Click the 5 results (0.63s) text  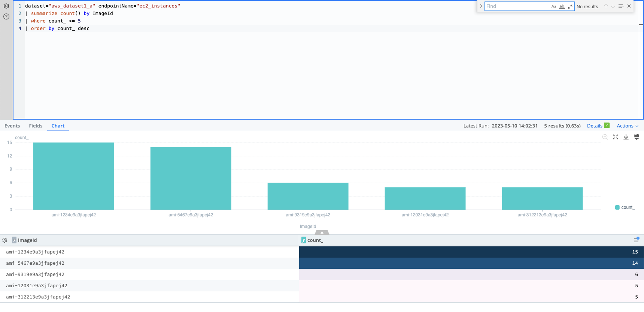(x=562, y=126)
